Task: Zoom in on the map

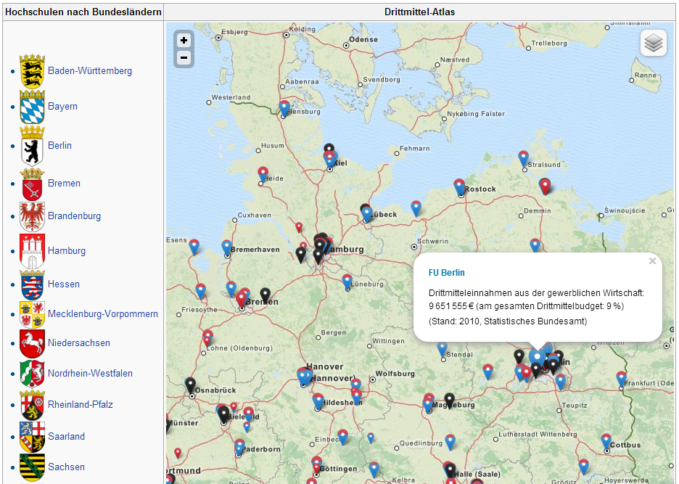Action: (183, 40)
